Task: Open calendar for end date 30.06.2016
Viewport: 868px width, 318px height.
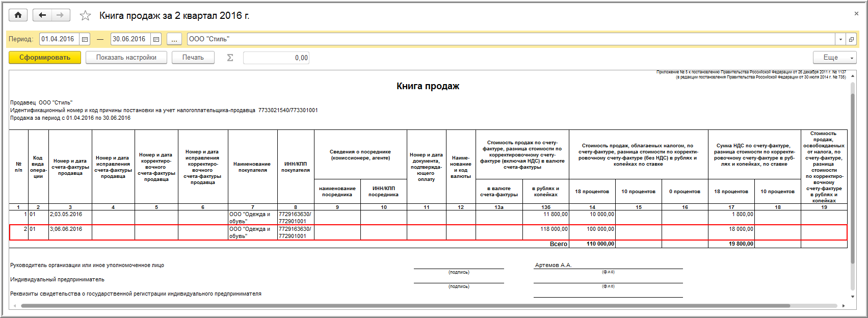Action: [x=156, y=39]
